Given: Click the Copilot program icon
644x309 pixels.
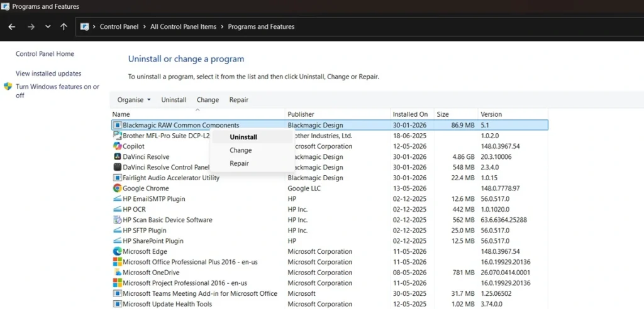Looking at the screenshot, I should coord(118,146).
